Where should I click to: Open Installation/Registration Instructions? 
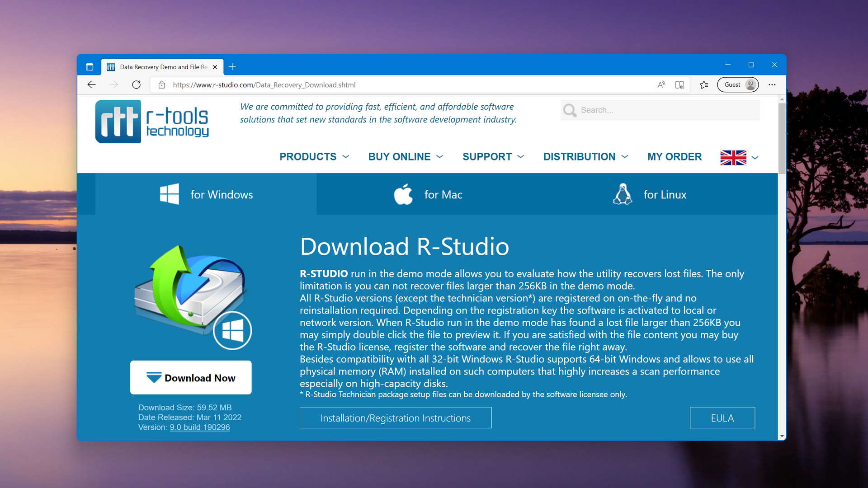(396, 418)
